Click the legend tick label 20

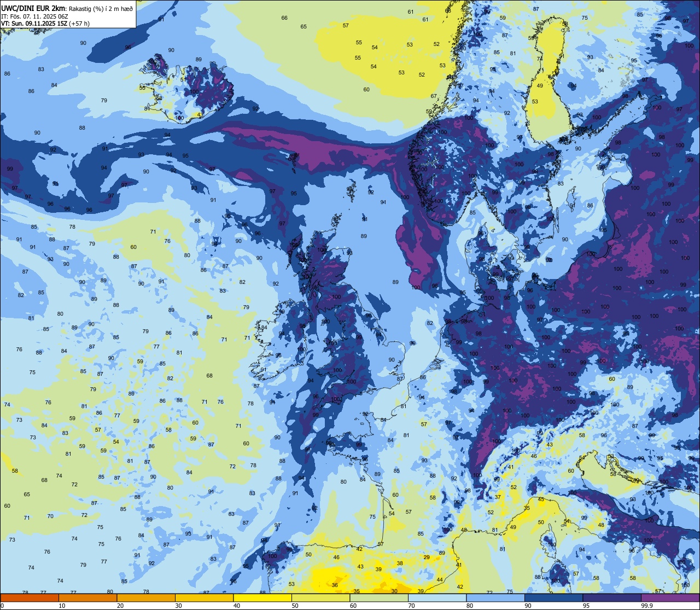(120, 606)
